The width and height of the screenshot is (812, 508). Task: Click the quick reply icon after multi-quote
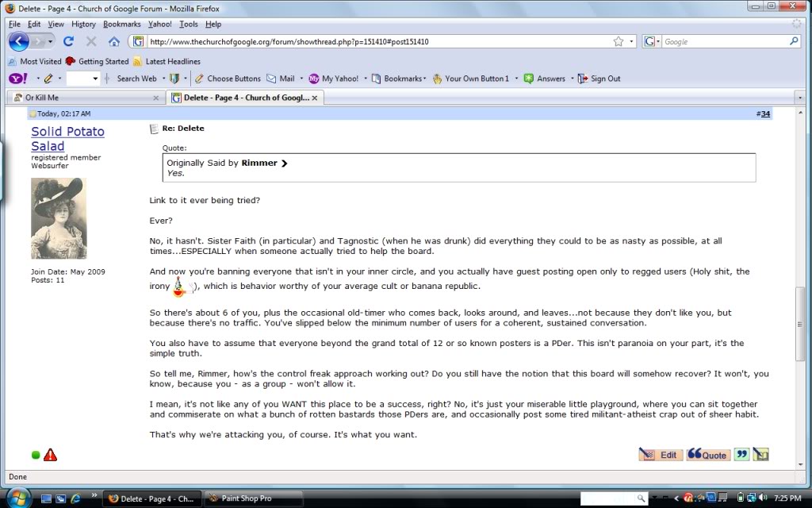point(760,455)
